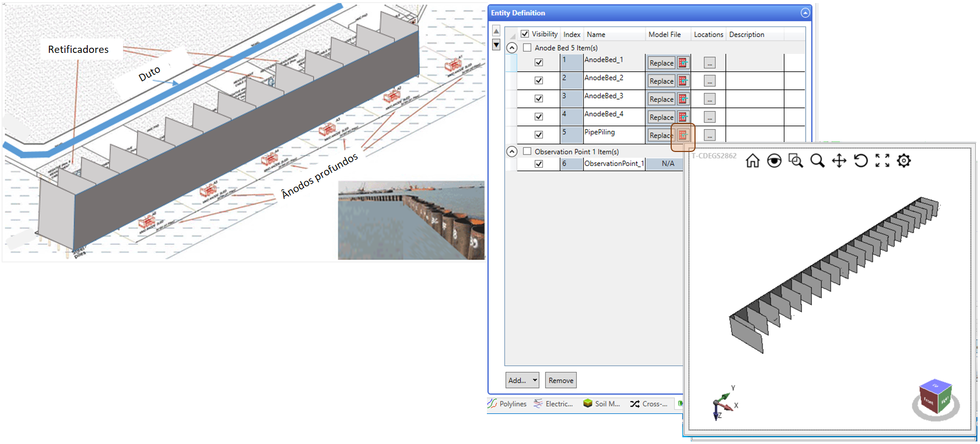Toggle visibility checkbox for PipePiling

point(539,135)
